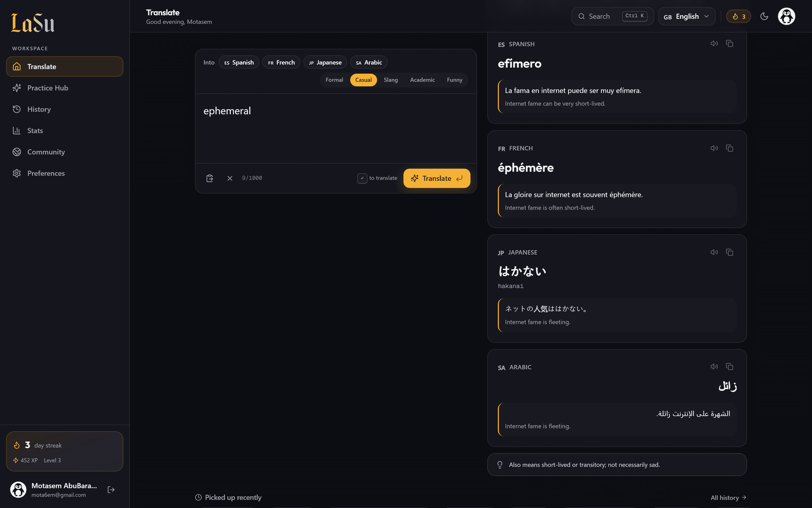
Task: Click the Arabic word زائل
Action: tap(728, 386)
